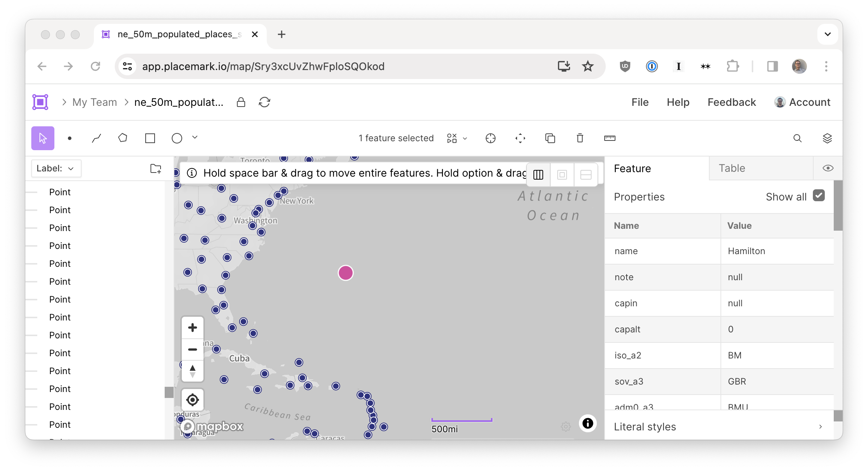868x471 pixels.
Task: Click the delete feature icon
Action: 579,138
